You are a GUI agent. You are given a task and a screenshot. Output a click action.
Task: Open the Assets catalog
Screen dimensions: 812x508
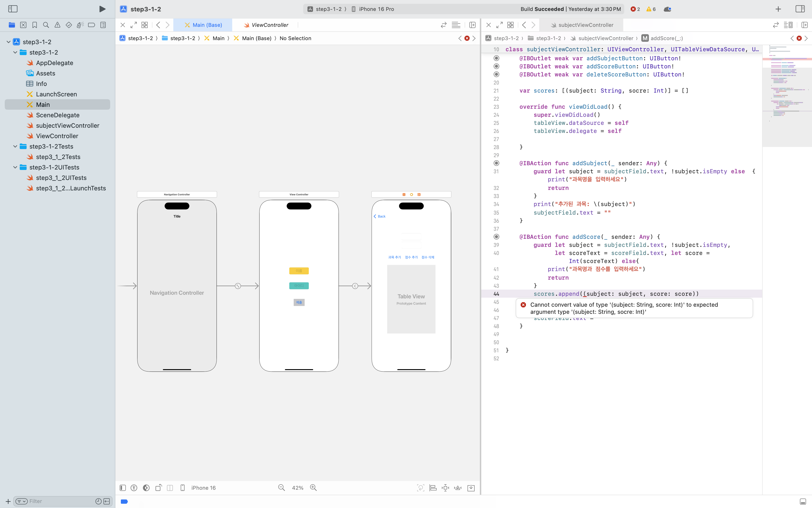tap(45, 73)
